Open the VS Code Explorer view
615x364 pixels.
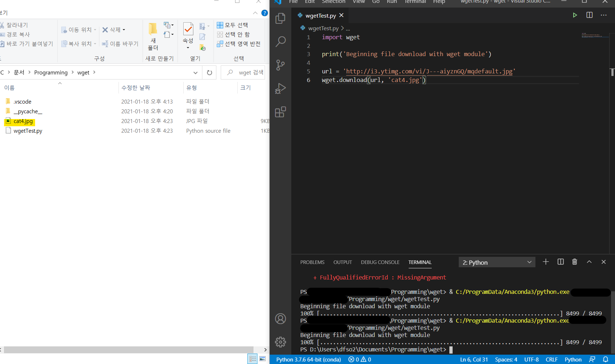coord(280,18)
